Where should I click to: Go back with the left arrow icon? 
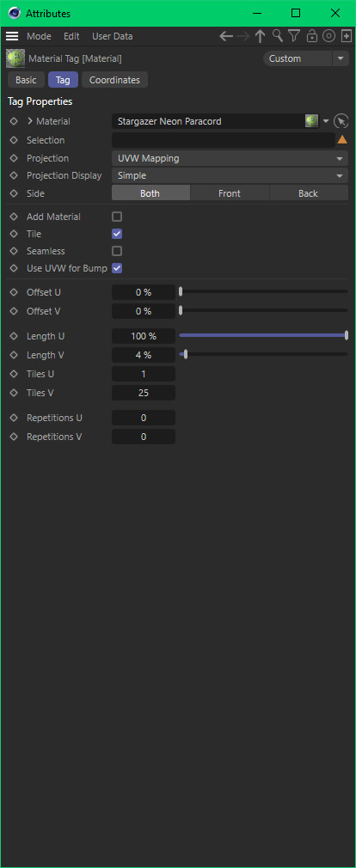[226, 37]
